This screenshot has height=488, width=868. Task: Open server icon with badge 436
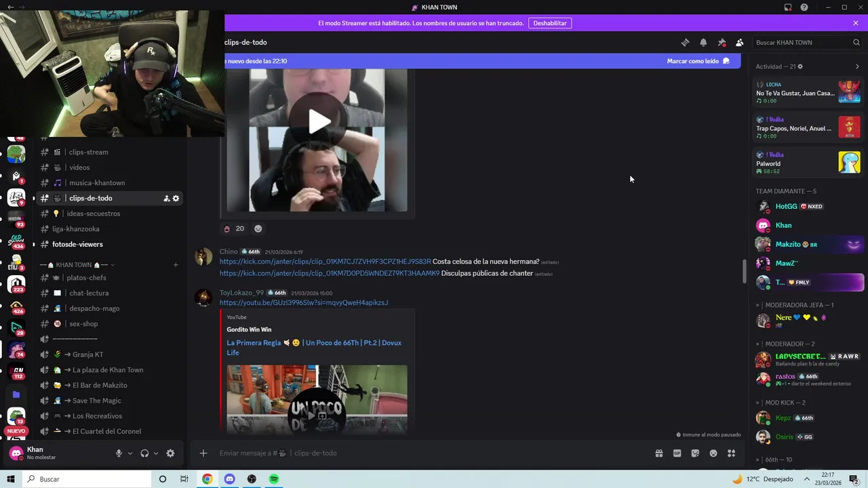point(16,241)
